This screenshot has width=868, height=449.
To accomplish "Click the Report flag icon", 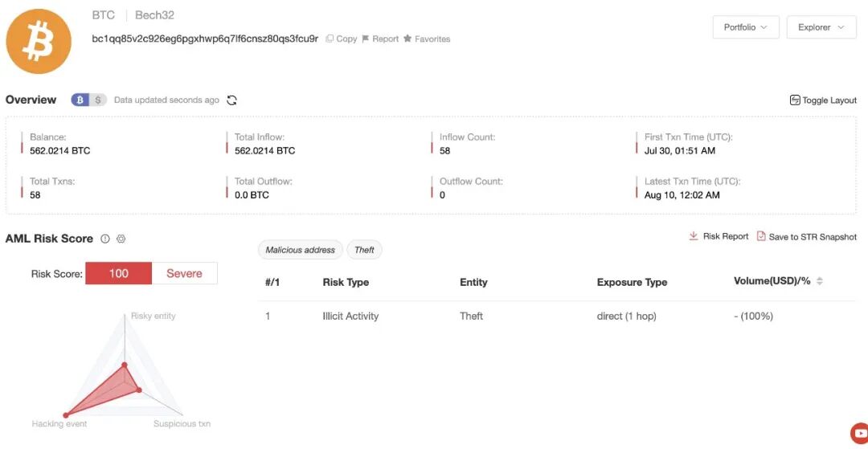I will pyautogui.click(x=366, y=39).
